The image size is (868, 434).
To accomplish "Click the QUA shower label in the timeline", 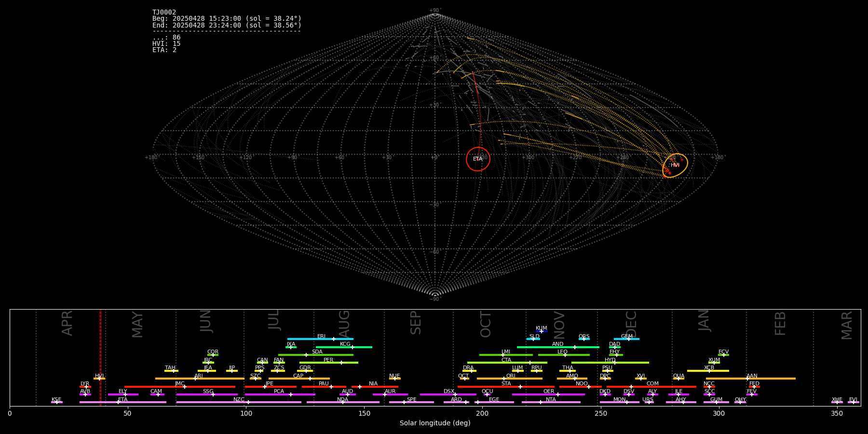I will [x=678, y=376].
